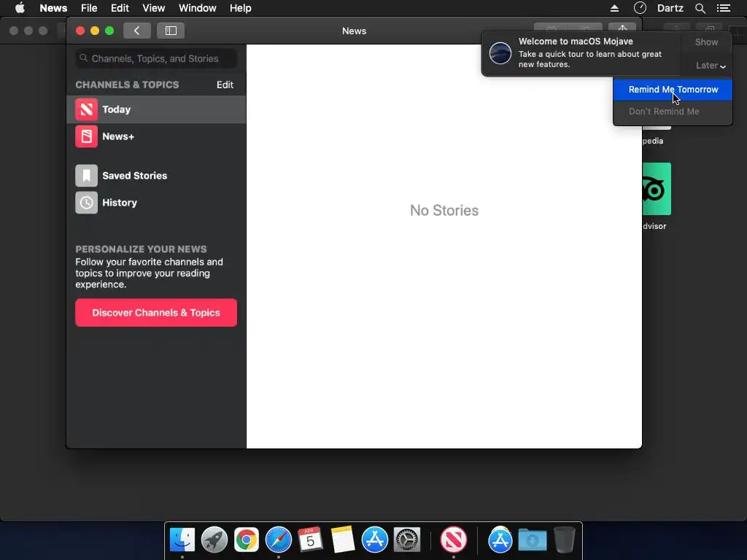Screen dimensions: 747x560
Task: Select the News+ sidebar item
Action: point(156,136)
